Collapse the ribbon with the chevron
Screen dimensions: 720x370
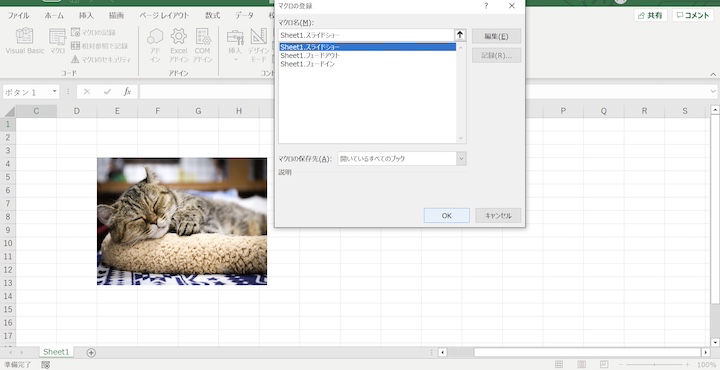point(713,74)
